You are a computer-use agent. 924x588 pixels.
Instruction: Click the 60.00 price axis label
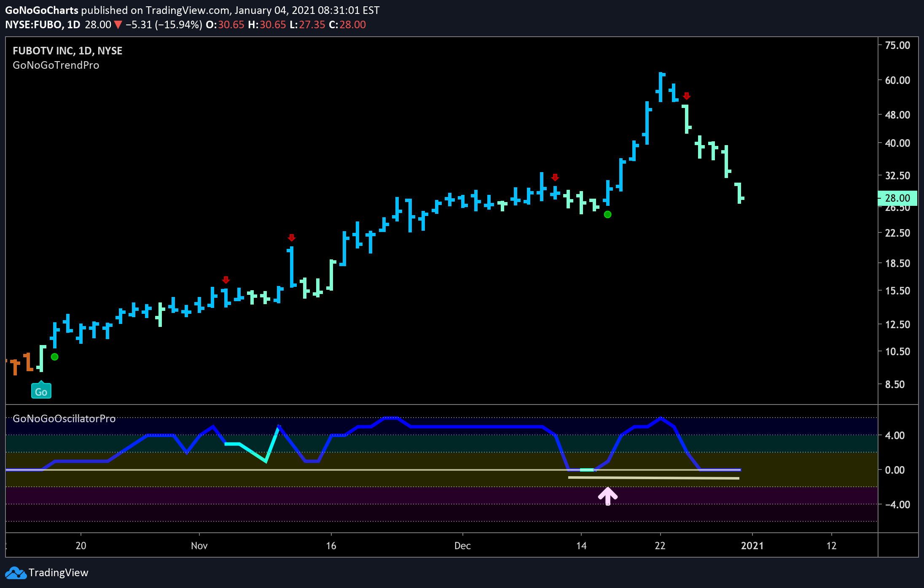(x=897, y=80)
